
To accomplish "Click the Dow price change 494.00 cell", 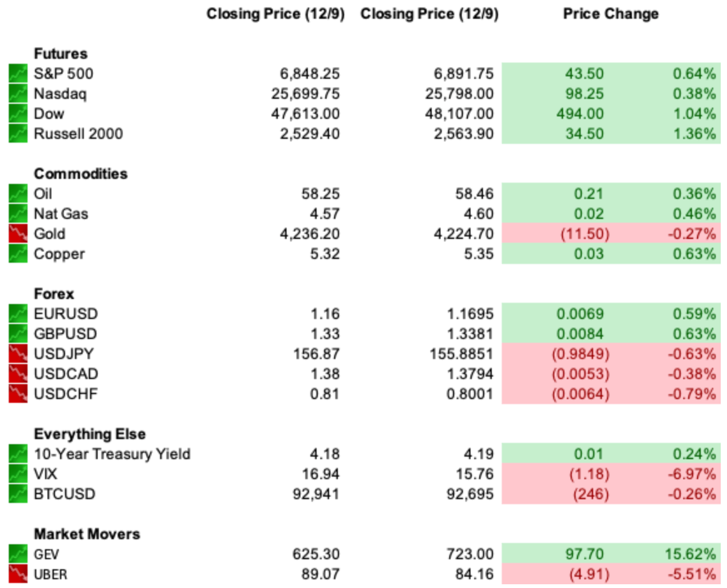I will (580, 114).
